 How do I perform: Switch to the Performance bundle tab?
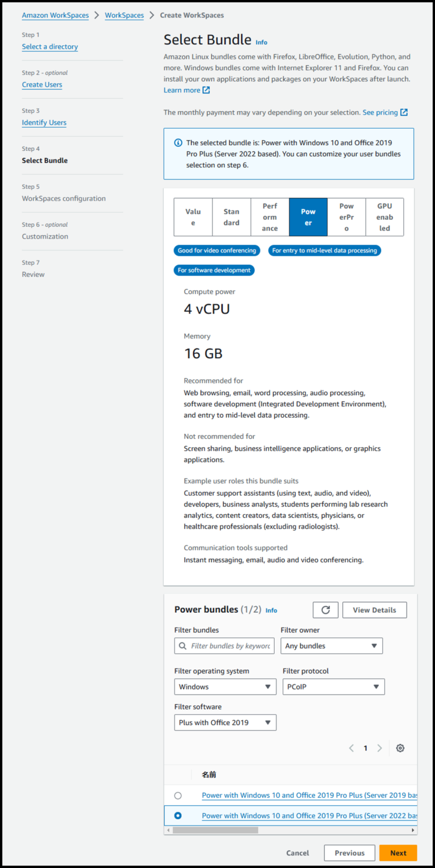[270, 217]
